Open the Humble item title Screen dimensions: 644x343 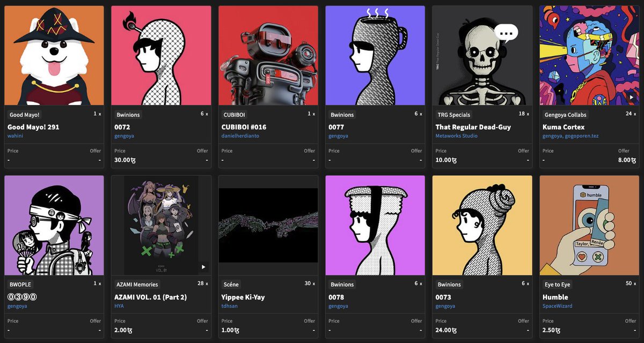click(x=555, y=297)
